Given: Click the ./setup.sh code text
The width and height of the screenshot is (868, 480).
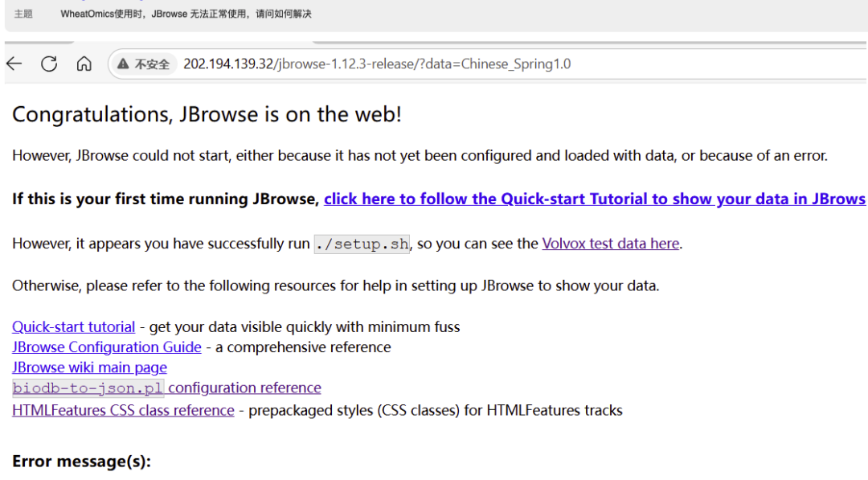Looking at the screenshot, I should pos(362,244).
